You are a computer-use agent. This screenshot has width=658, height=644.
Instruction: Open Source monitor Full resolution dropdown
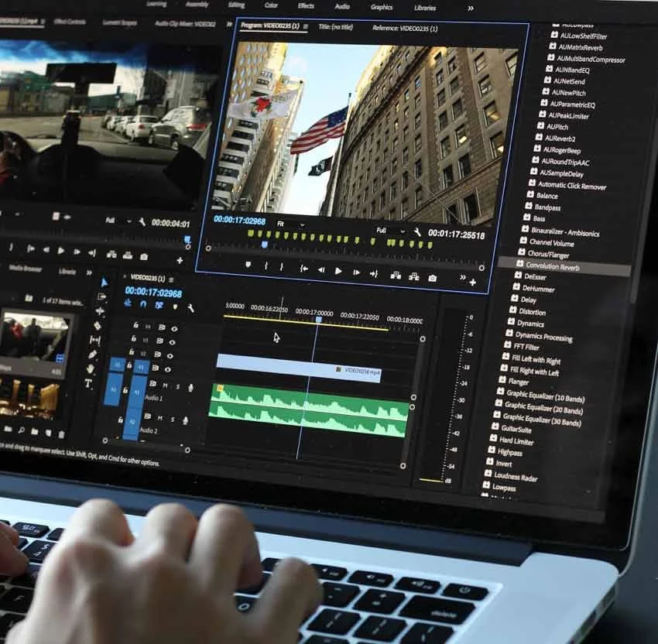tap(118, 221)
